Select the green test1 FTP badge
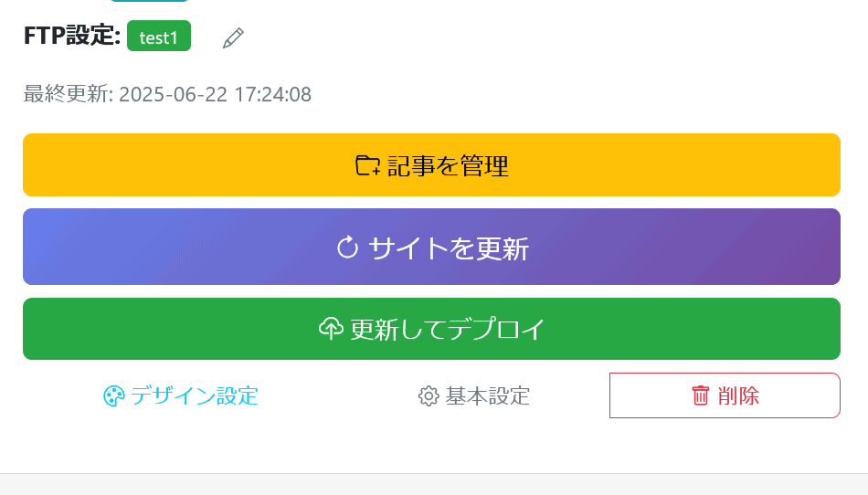This screenshot has width=868, height=495. 159,36
